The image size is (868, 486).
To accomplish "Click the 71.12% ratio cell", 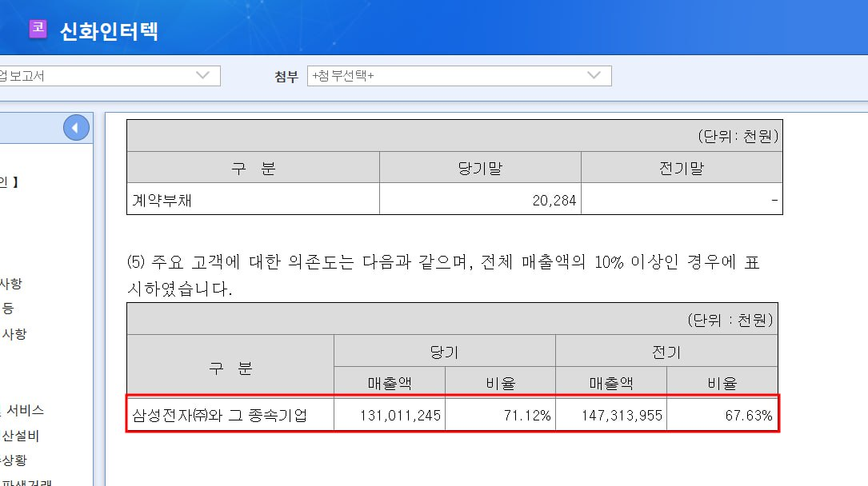I will tap(501, 415).
